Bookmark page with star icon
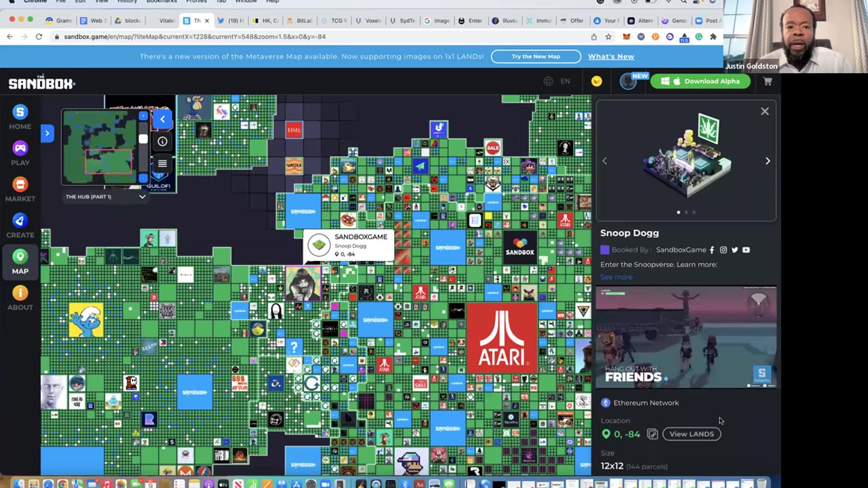The image size is (868, 488). pyautogui.click(x=608, y=37)
